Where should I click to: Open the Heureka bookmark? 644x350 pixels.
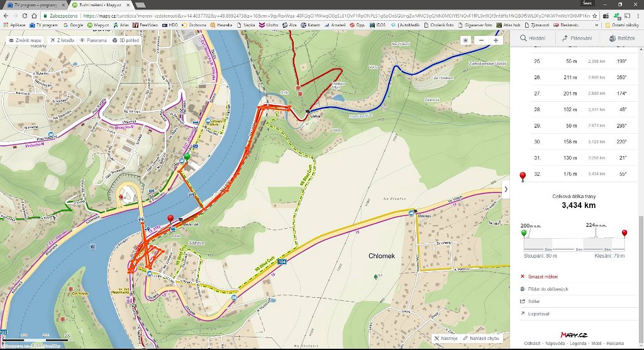221,25
